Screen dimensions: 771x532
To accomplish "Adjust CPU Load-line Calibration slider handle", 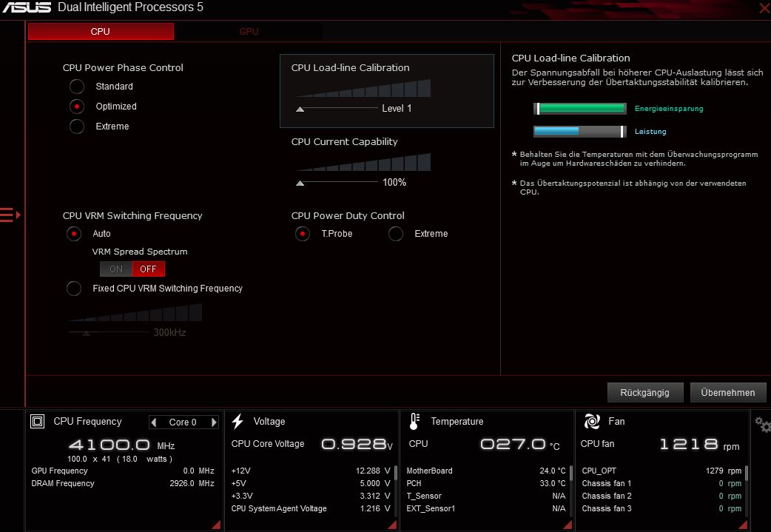I will (300, 110).
